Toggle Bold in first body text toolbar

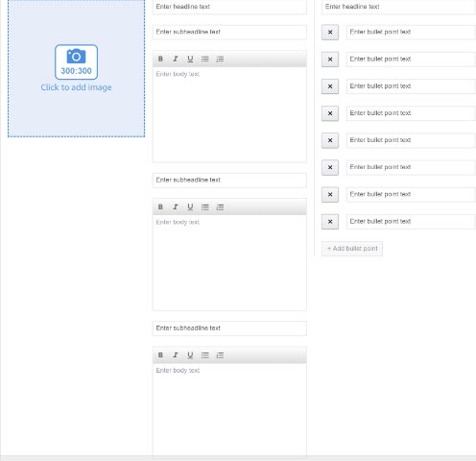[x=160, y=59]
